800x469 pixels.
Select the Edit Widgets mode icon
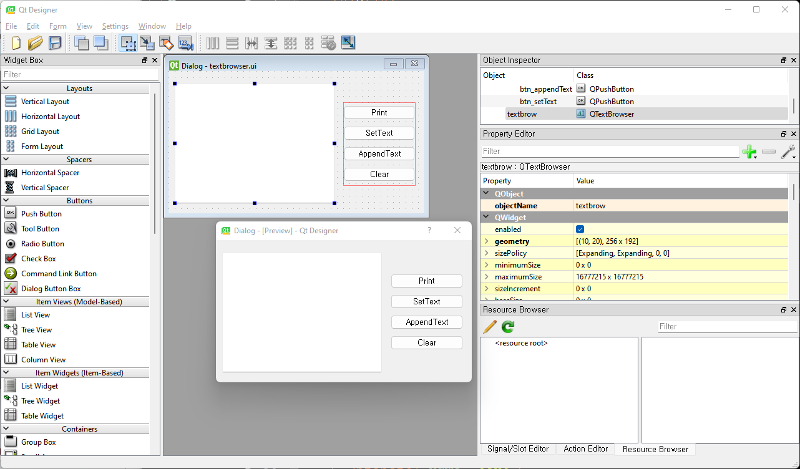pos(128,43)
